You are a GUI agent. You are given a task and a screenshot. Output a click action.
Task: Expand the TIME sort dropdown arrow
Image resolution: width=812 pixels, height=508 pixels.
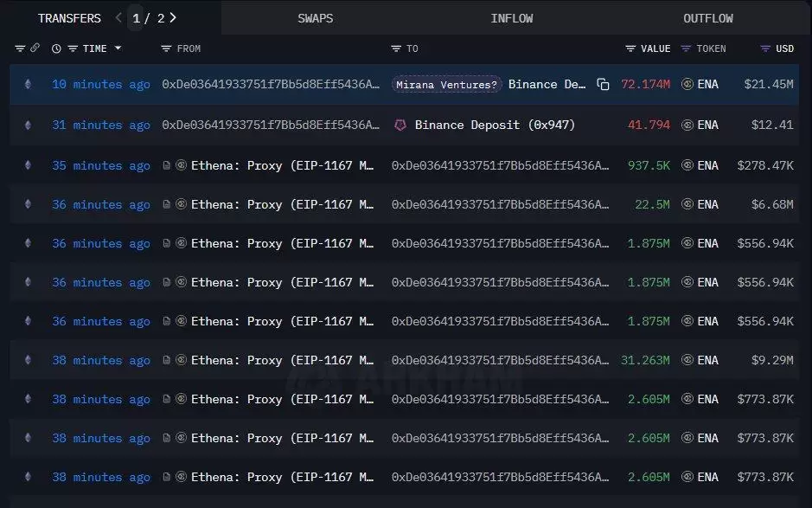click(118, 48)
